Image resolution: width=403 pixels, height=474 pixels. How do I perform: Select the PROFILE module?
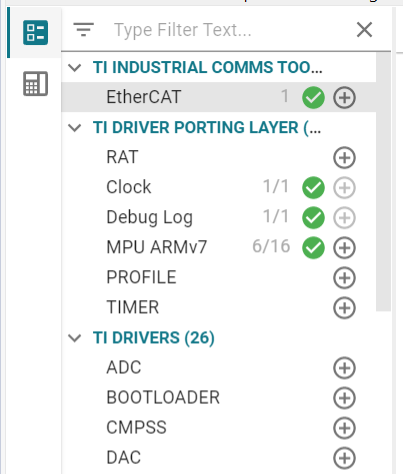point(141,277)
